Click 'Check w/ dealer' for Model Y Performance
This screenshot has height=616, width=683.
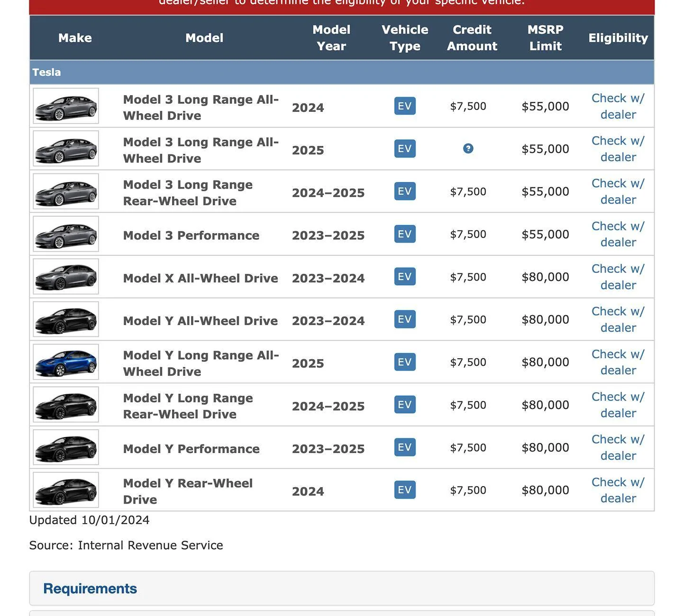pyautogui.click(x=618, y=447)
